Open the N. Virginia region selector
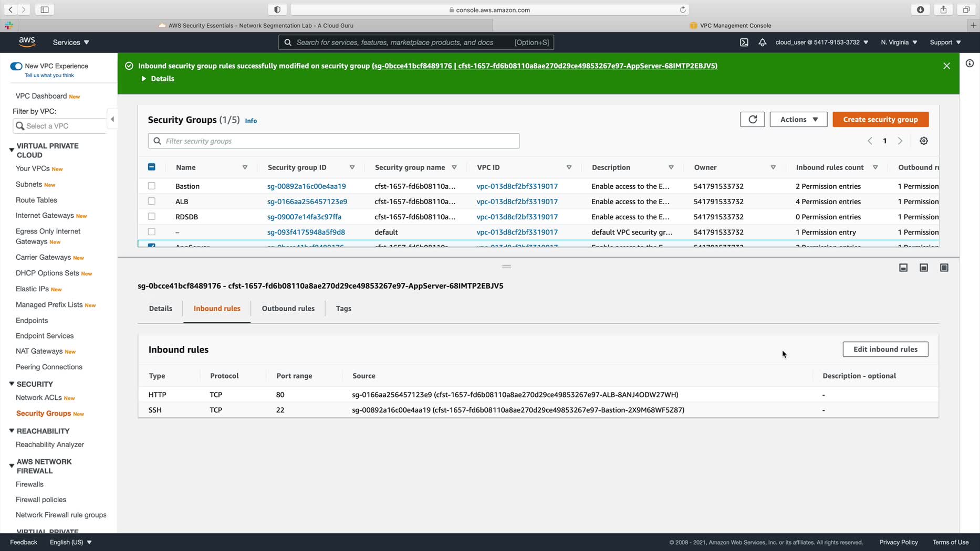 coord(899,43)
